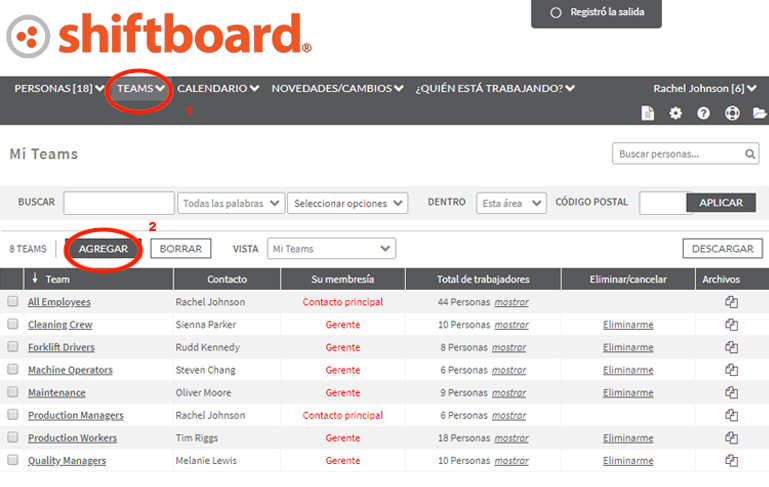The width and height of the screenshot is (769, 487).
Task: Click Eliminarme for Maintenance
Action: point(628,393)
